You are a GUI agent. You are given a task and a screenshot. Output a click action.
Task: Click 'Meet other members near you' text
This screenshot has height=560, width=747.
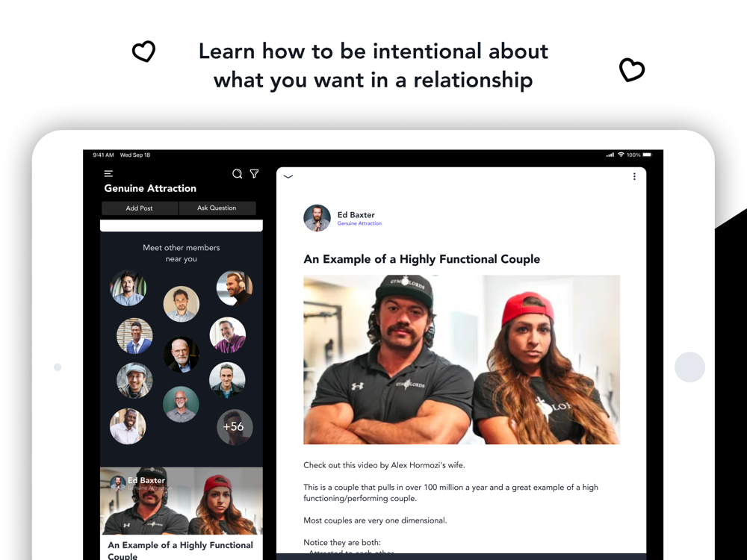181,253
